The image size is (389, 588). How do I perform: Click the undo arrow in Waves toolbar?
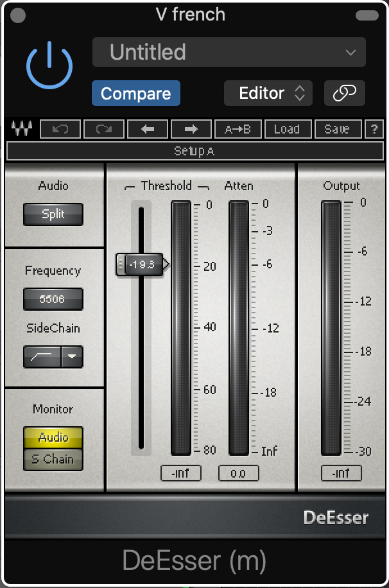[x=60, y=130]
